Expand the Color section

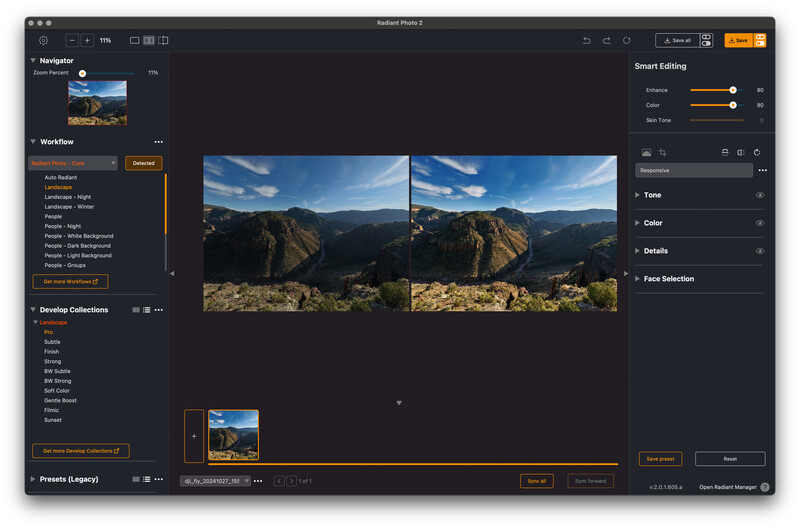(637, 223)
